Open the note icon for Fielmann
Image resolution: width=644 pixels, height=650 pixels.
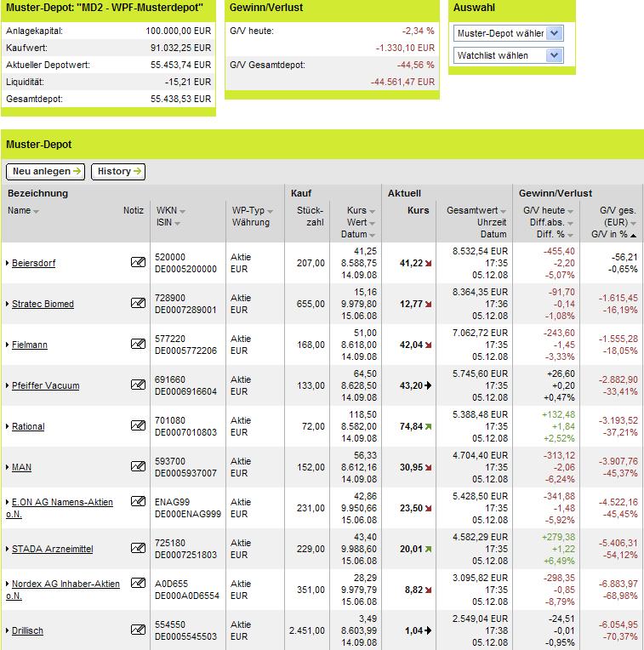click(x=138, y=344)
